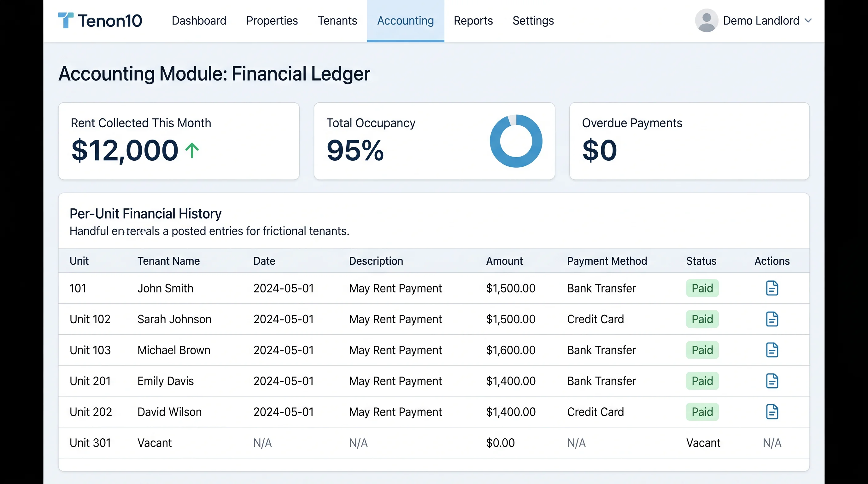The width and height of the screenshot is (868, 484).
Task: Click Paid badge in Michael Brown row
Action: tap(702, 350)
